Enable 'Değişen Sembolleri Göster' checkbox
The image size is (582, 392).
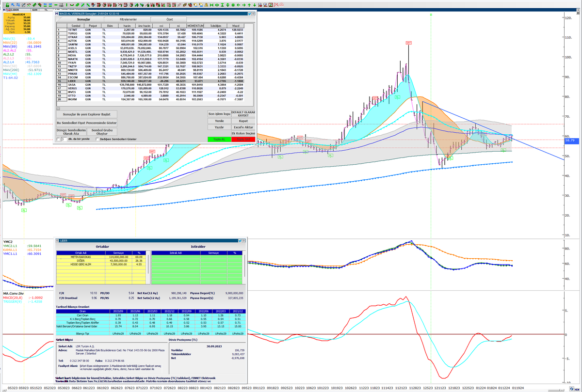pyautogui.click(x=97, y=139)
